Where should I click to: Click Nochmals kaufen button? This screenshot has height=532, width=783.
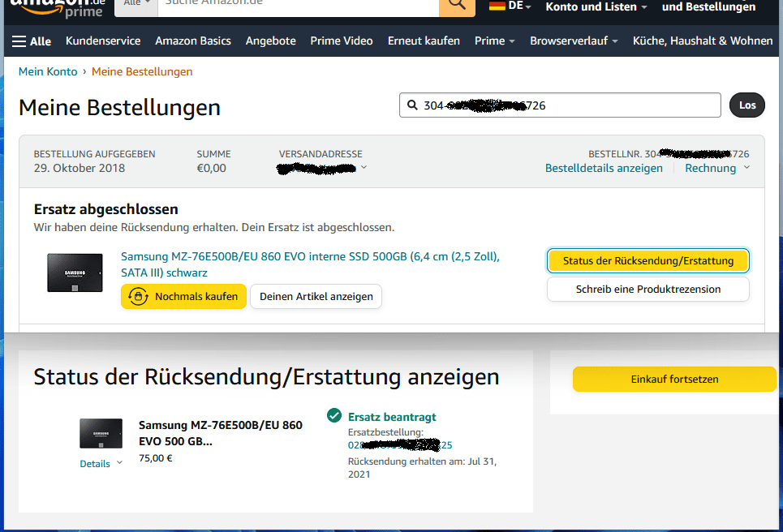[x=183, y=297]
